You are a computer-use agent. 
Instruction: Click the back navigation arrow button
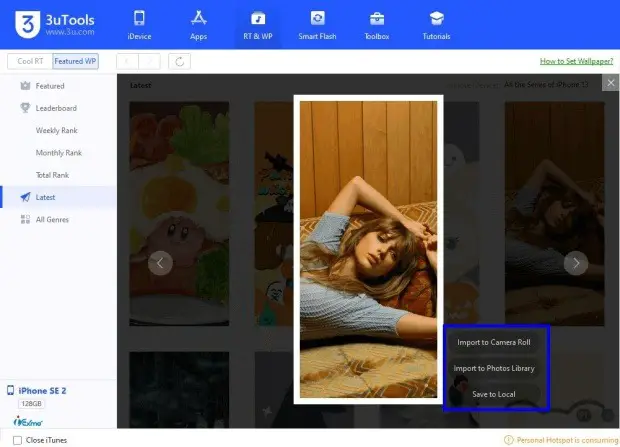click(127, 61)
